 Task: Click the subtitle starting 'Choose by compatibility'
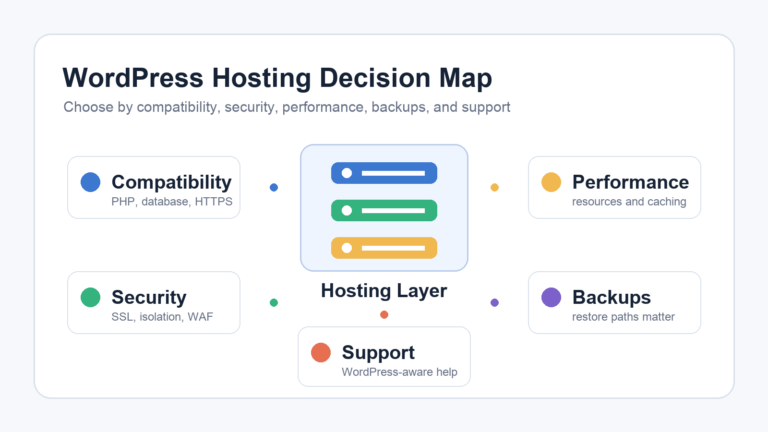click(287, 107)
